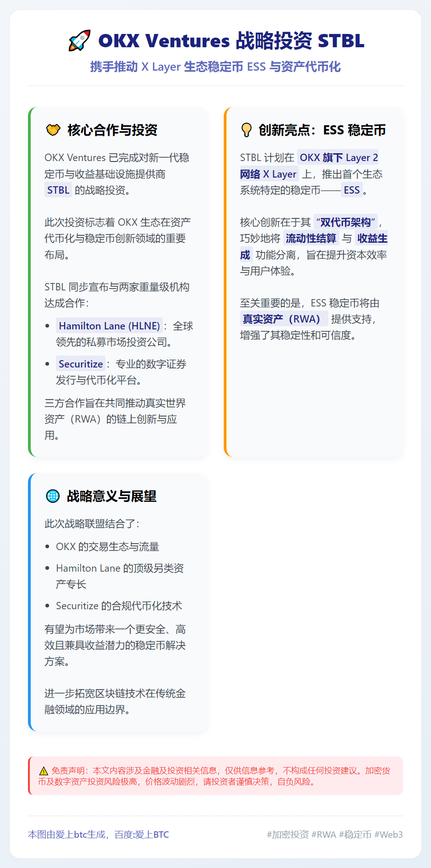Click the text 此次战略联盟结合了
431x868 pixels.
pos(92,523)
